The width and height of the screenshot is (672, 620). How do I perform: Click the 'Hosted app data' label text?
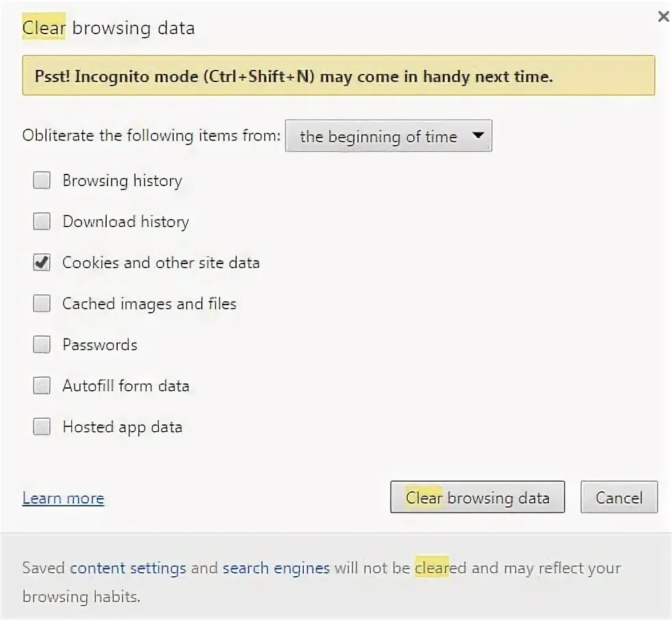[x=122, y=427]
